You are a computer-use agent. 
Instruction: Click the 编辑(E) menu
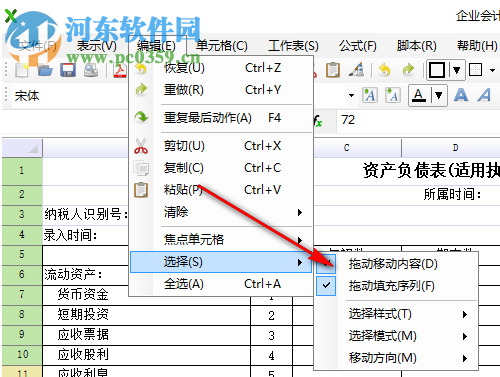tap(156, 46)
